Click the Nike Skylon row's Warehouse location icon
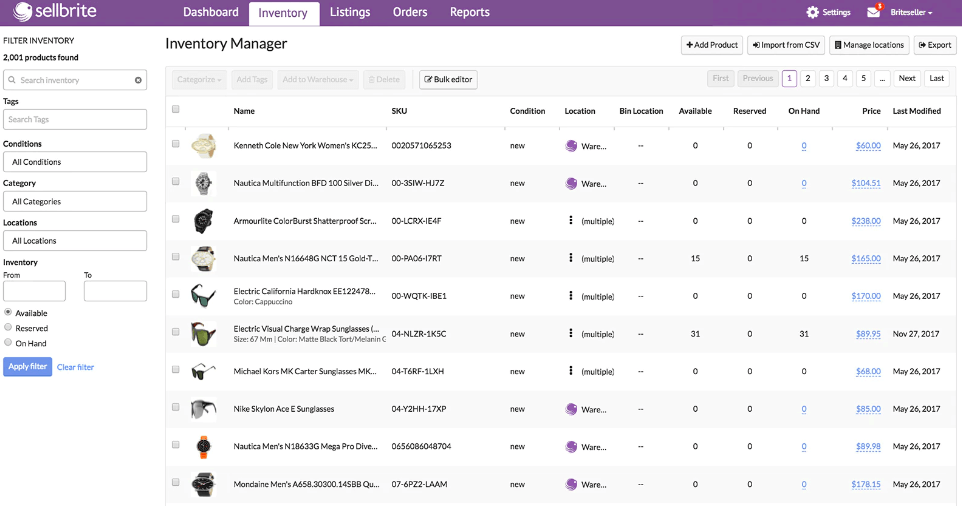 (571, 409)
